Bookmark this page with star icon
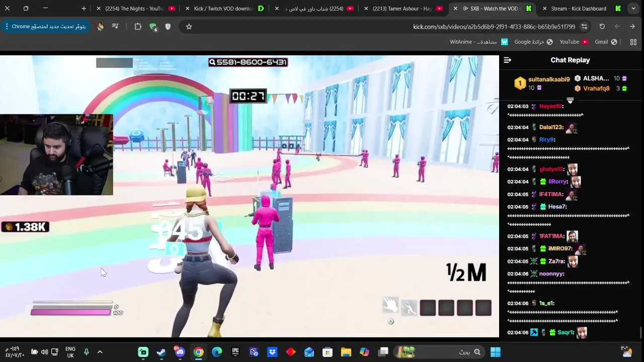 coord(189,27)
